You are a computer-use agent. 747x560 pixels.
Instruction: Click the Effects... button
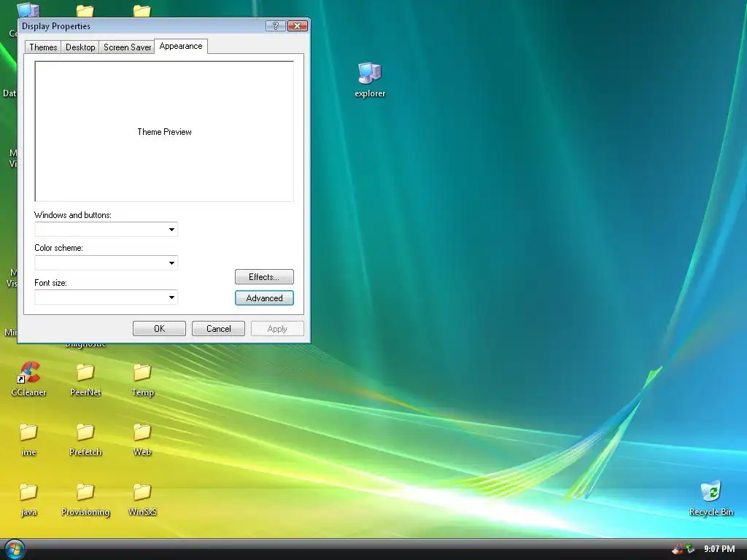[264, 276]
